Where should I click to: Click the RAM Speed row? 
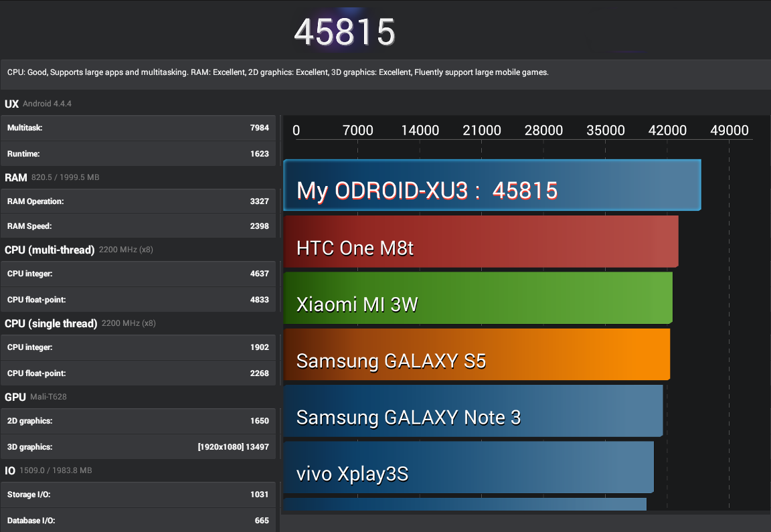(138, 226)
